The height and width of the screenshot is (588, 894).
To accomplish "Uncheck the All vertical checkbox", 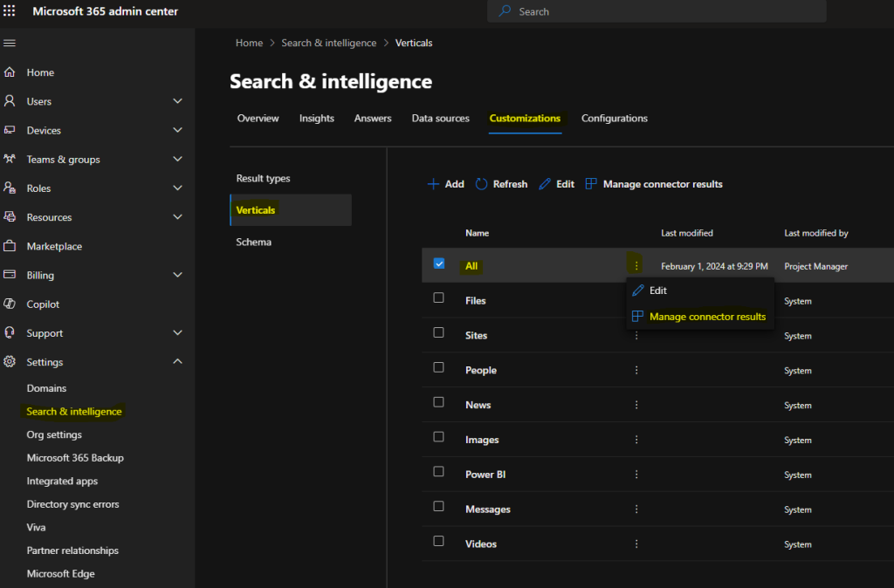I will click(x=439, y=263).
